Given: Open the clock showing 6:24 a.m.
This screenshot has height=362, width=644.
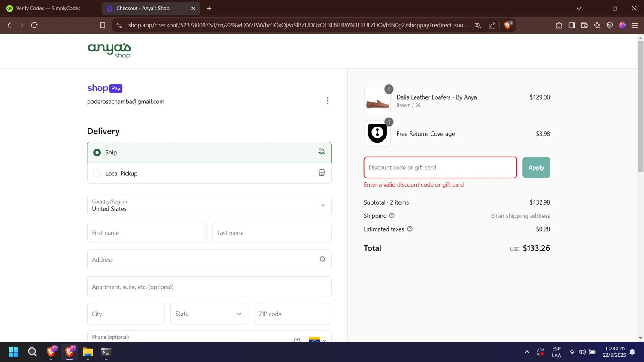Looking at the screenshot, I should click(x=614, y=352).
